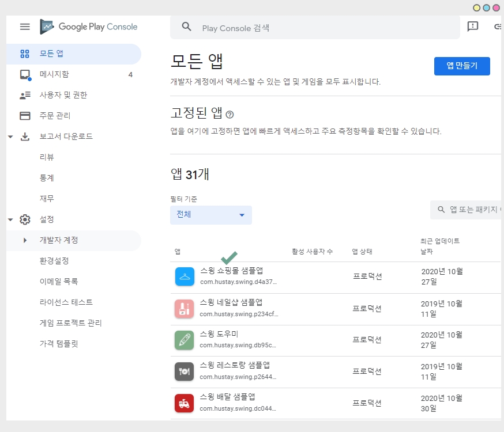504x432 pixels.
Task: Focus the Play Console 검색 field
Action: [x=315, y=28]
